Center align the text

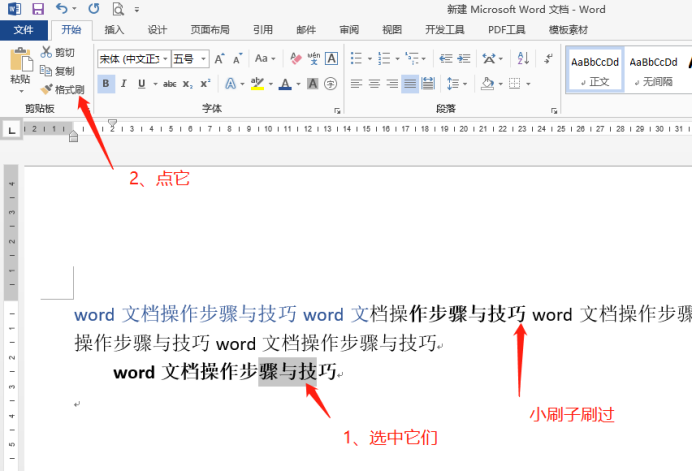[374, 84]
